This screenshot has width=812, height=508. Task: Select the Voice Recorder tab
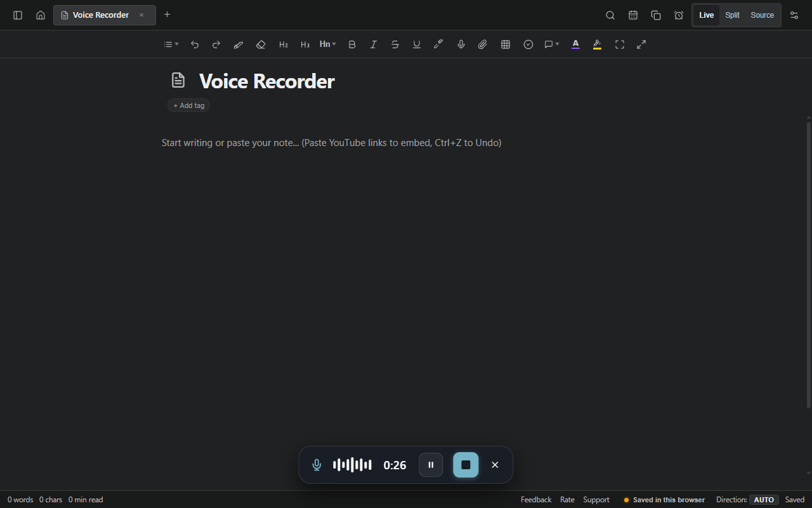(x=105, y=15)
